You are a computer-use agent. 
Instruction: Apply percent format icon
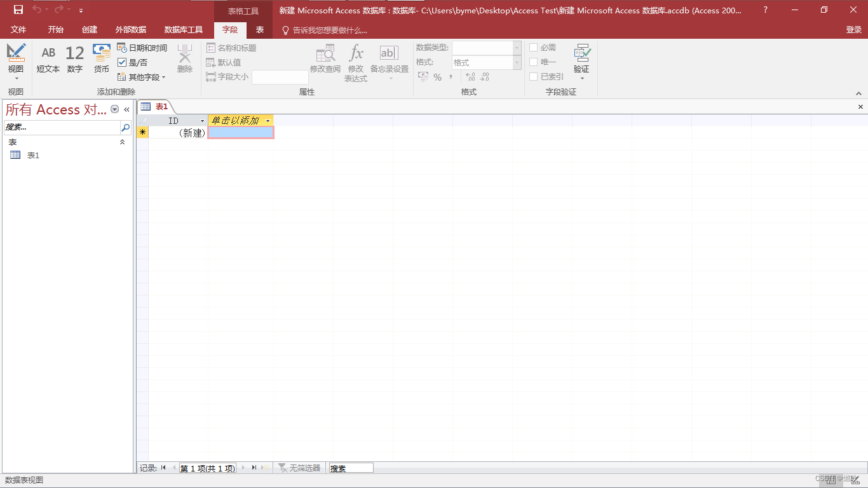tap(437, 77)
